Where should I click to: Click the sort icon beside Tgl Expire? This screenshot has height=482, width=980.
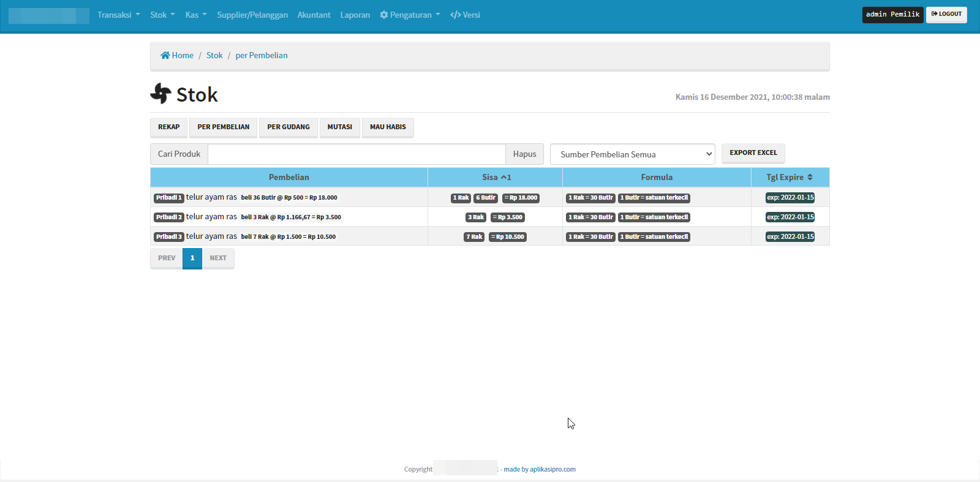810,177
